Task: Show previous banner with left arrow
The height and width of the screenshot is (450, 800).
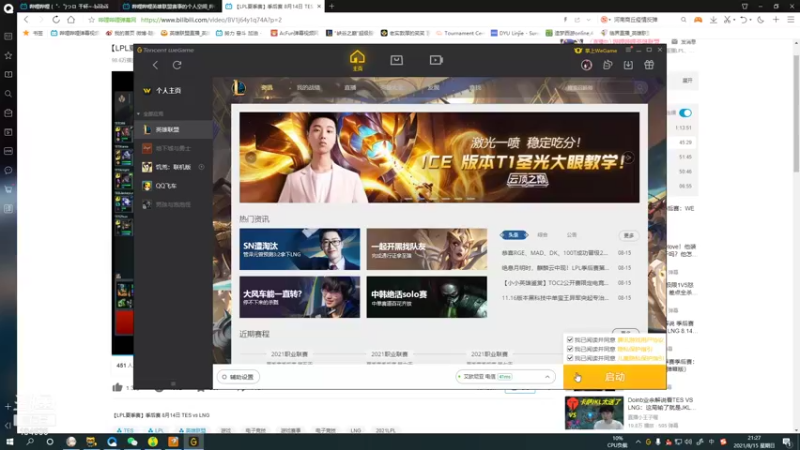Action: (251, 158)
